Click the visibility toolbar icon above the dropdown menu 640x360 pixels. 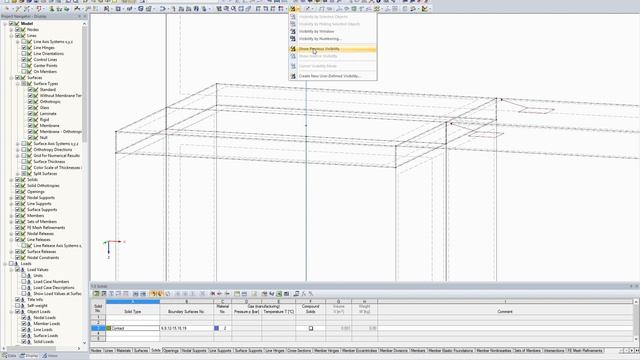pos(293,9)
